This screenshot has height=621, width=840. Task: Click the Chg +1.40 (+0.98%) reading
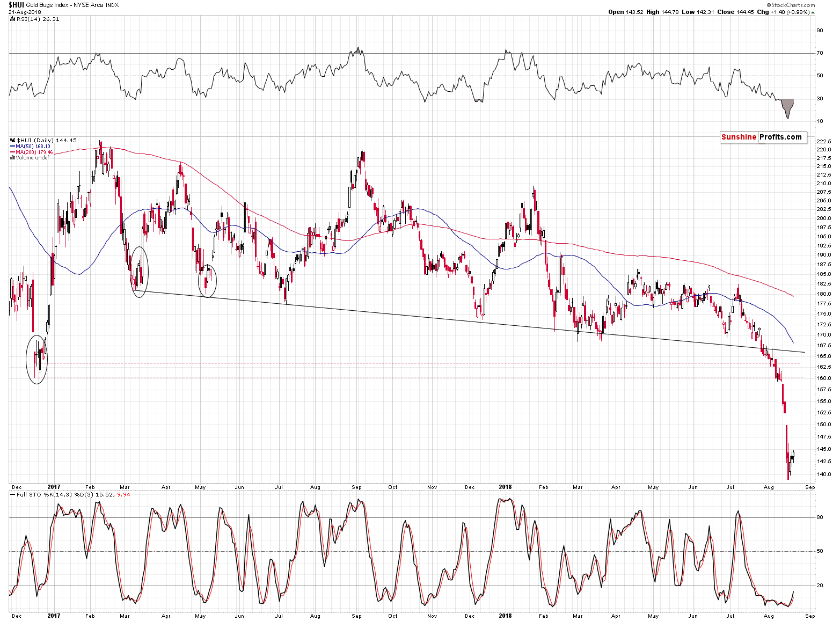(x=786, y=12)
